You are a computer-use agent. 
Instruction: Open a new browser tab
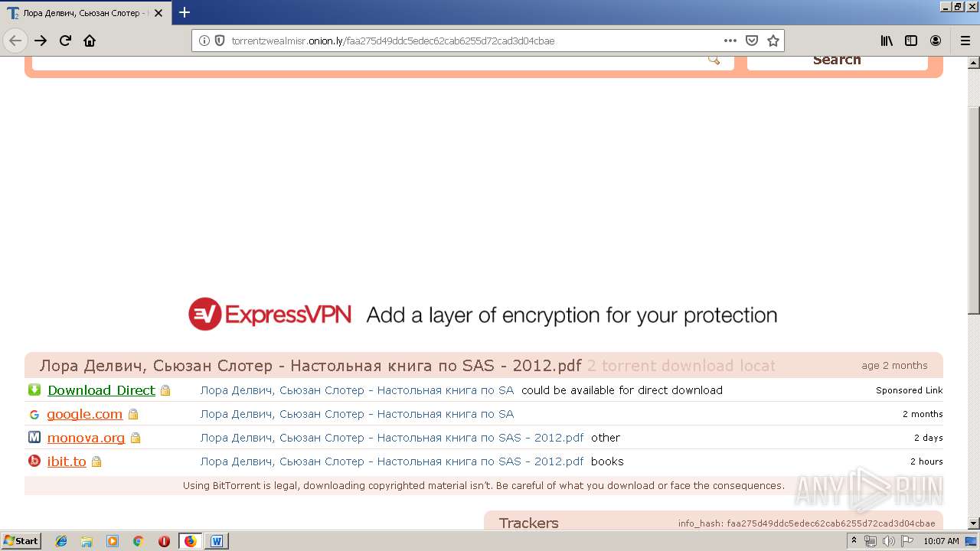[185, 12]
